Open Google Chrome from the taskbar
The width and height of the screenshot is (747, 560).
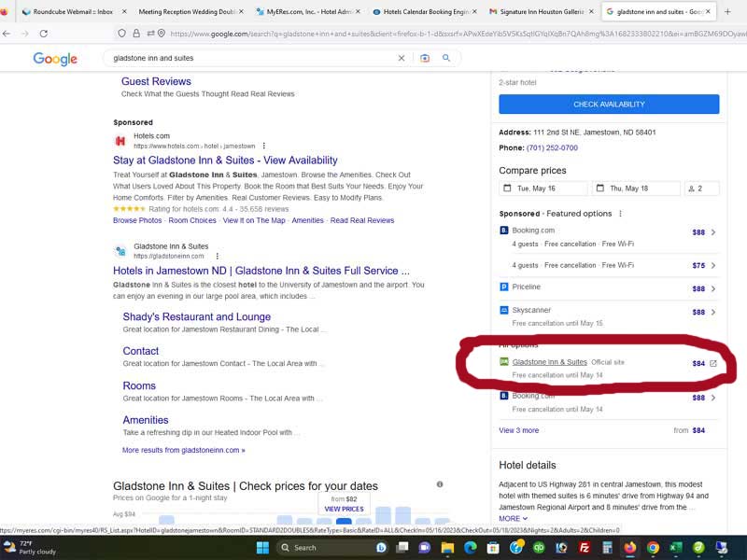[653, 548]
